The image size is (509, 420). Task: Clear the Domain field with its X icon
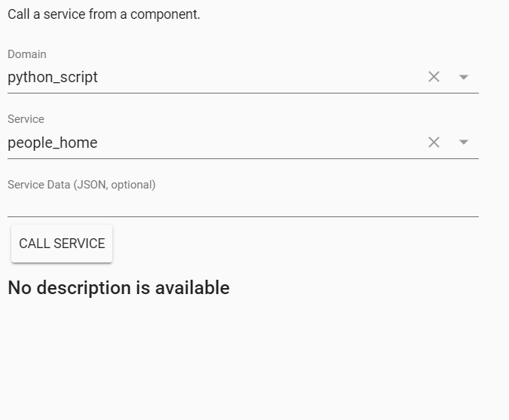[434, 77]
